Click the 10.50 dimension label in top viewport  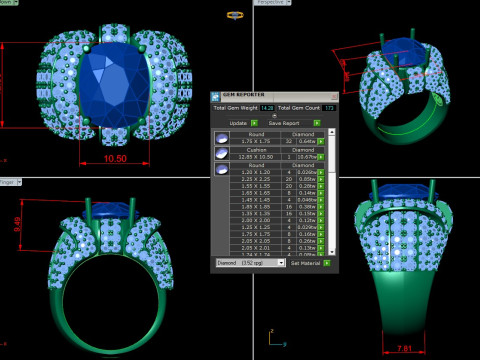click(115, 159)
